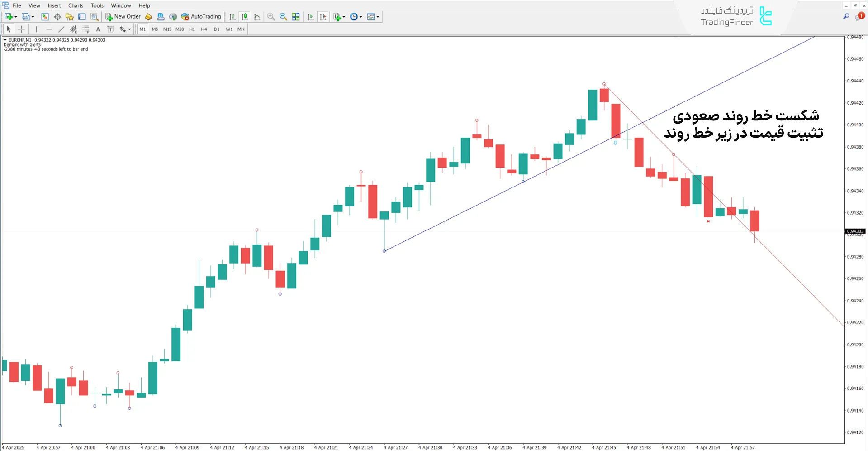Open the Fibonacci Retracement tool
868x451 pixels.
point(86,29)
